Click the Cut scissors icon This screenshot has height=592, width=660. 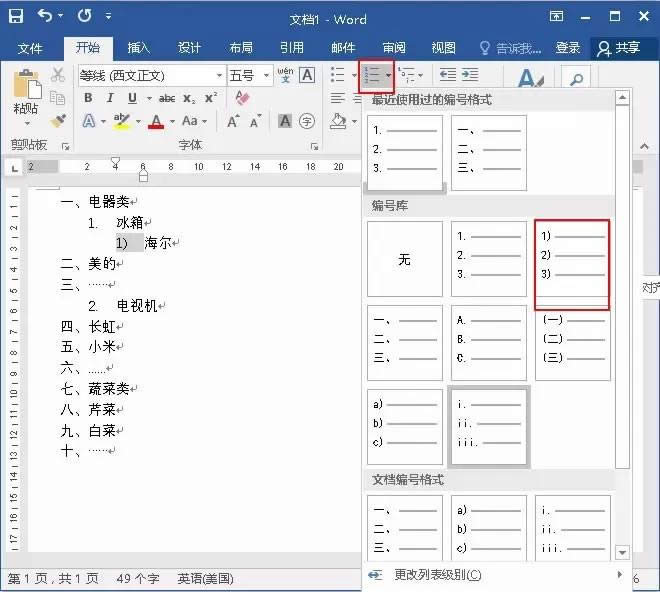(x=58, y=75)
